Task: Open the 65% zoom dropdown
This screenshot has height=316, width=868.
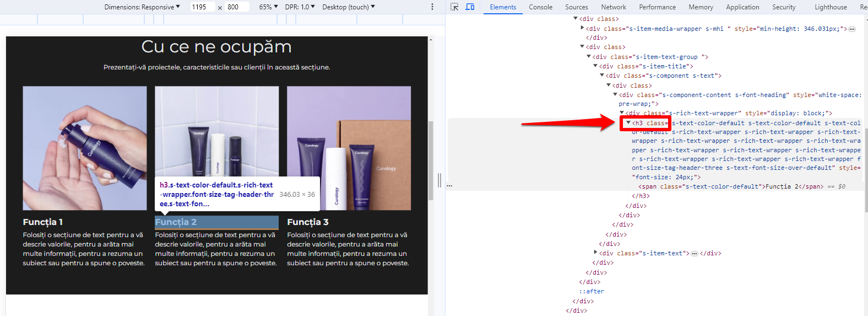Action: point(269,7)
